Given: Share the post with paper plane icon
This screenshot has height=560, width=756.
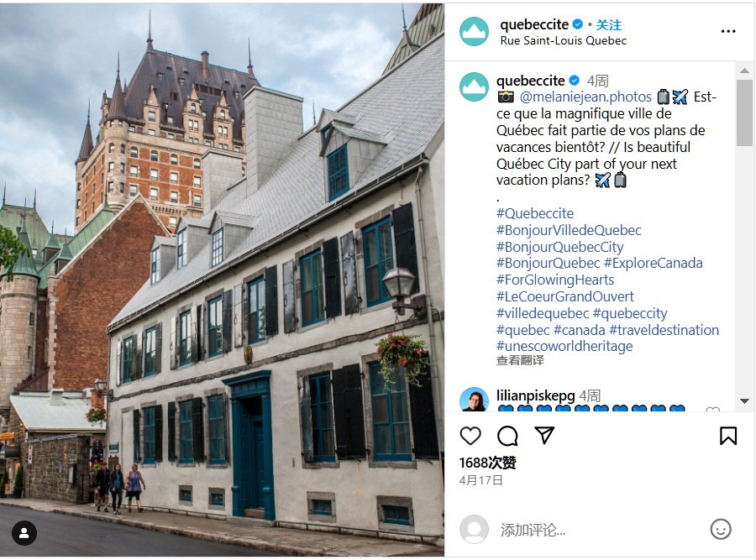Looking at the screenshot, I should (544, 435).
